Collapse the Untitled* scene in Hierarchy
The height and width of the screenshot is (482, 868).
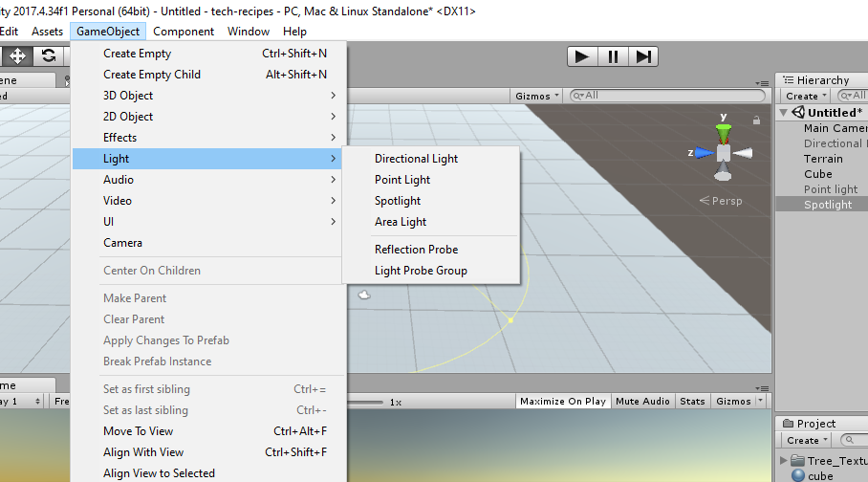click(783, 113)
